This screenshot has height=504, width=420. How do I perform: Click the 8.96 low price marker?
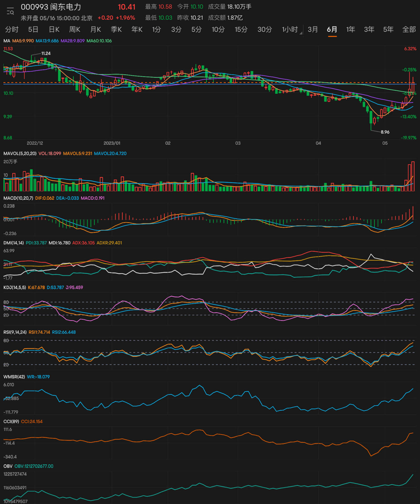click(x=385, y=132)
